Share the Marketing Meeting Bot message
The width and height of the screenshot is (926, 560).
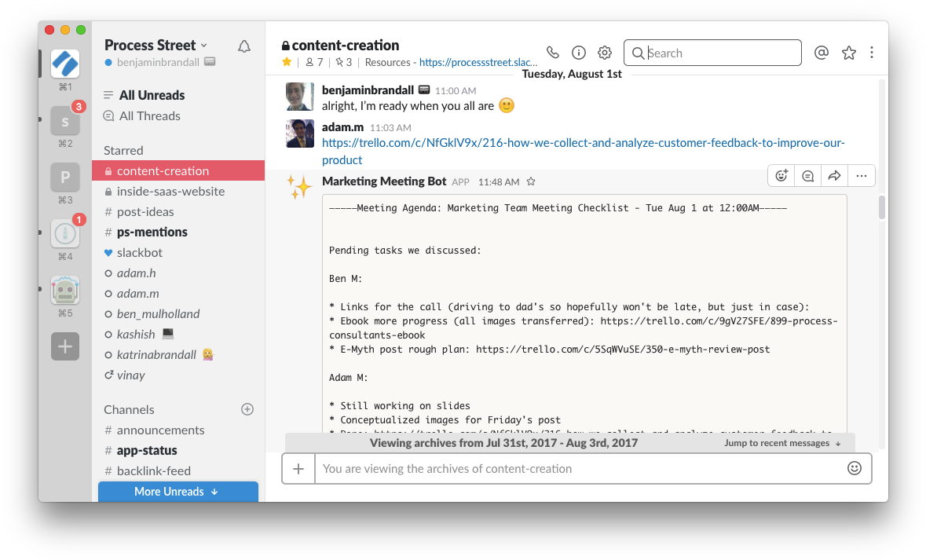click(834, 175)
